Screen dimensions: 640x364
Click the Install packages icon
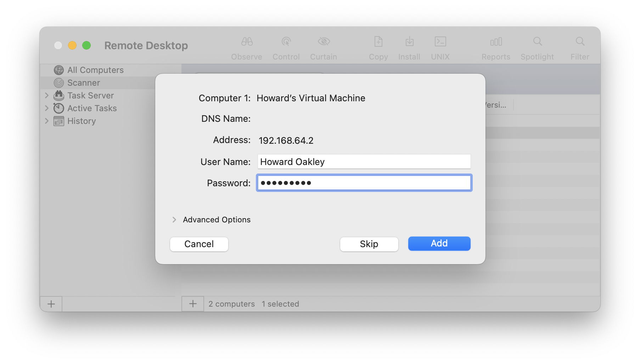(x=409, y=46)
